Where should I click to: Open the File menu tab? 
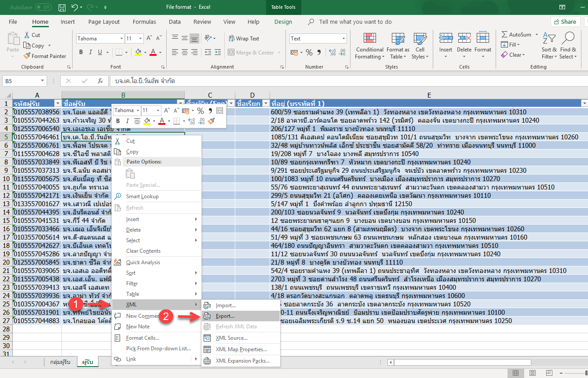click(x=13, y=22)
